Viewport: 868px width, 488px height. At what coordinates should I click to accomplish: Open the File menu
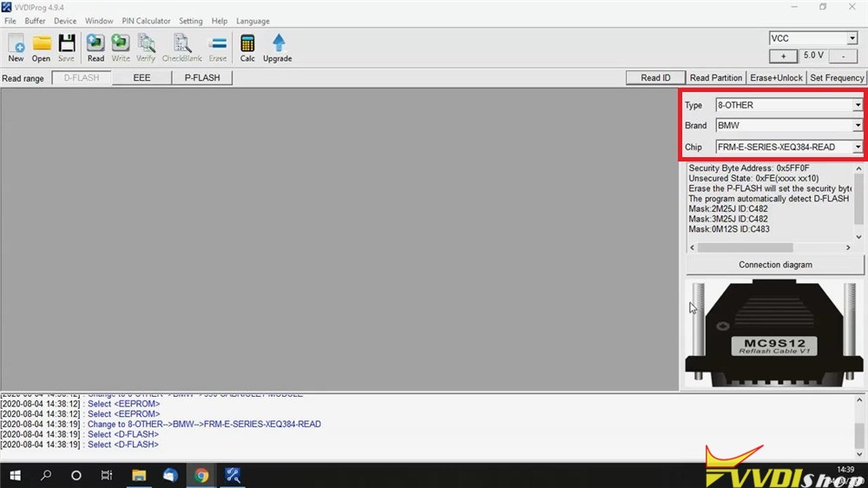point(10,21)
